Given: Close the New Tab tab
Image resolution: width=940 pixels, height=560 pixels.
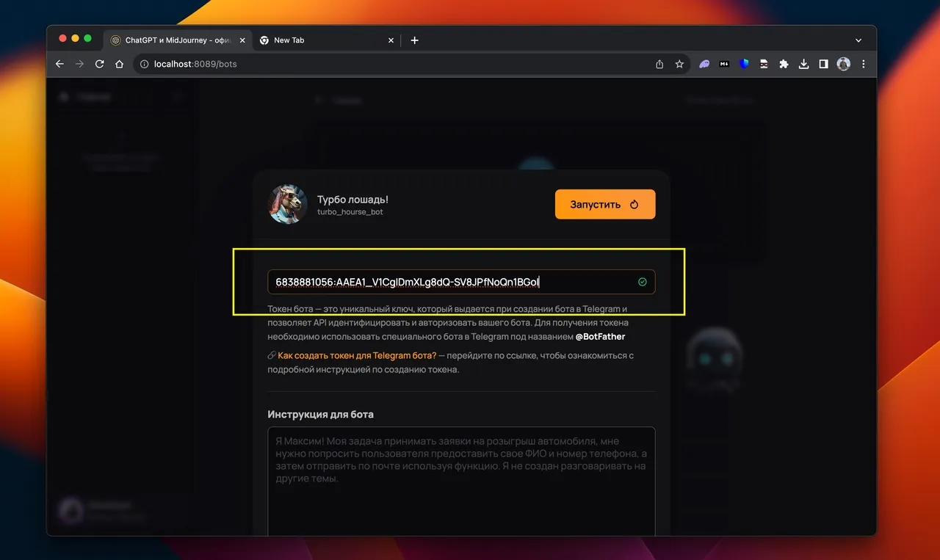Looking at the screenshot, I should pos(391,40).
